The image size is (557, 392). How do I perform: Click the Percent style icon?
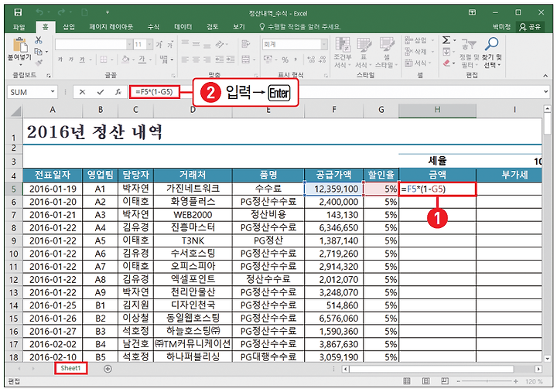[285, 60]
